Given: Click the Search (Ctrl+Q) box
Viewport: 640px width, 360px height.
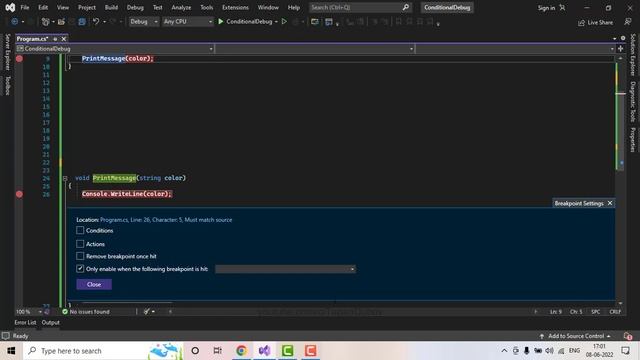Looking at the screenshot, I should (360, 7).
